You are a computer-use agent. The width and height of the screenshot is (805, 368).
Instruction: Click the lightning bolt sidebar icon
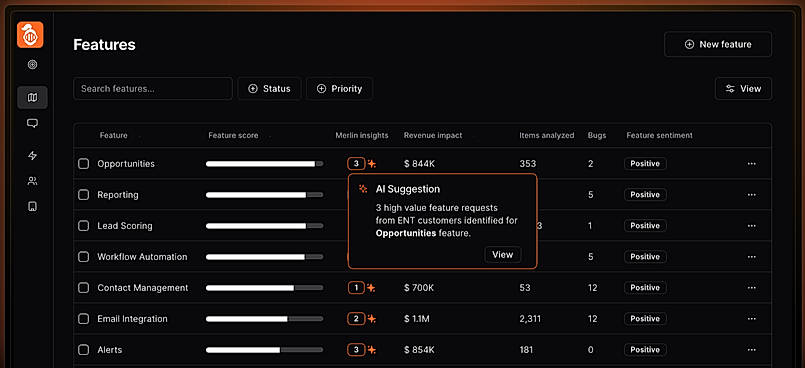point(32,156)
